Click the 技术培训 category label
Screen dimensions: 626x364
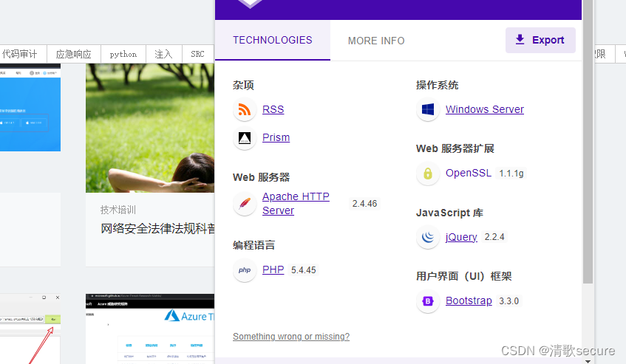118,210
